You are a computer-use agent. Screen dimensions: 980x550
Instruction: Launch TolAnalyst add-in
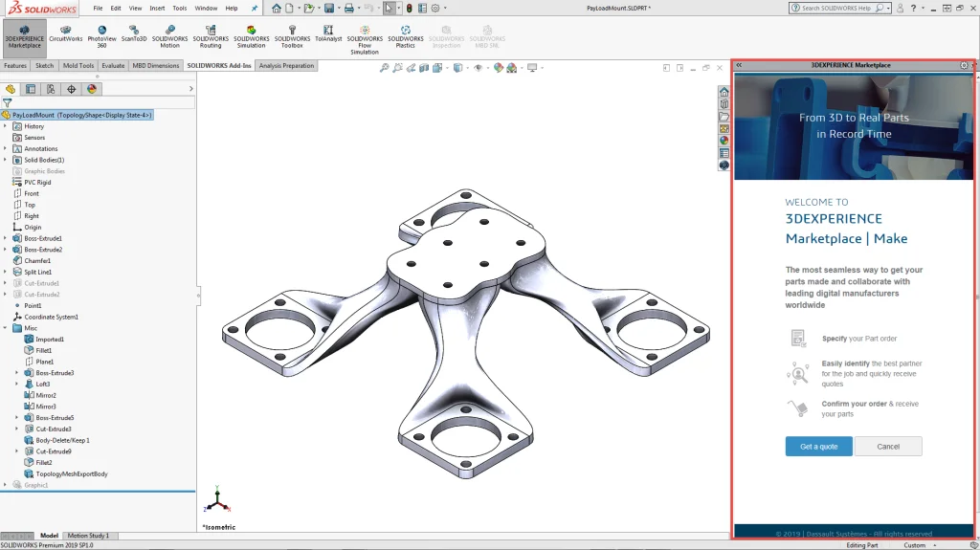[328, 33]
